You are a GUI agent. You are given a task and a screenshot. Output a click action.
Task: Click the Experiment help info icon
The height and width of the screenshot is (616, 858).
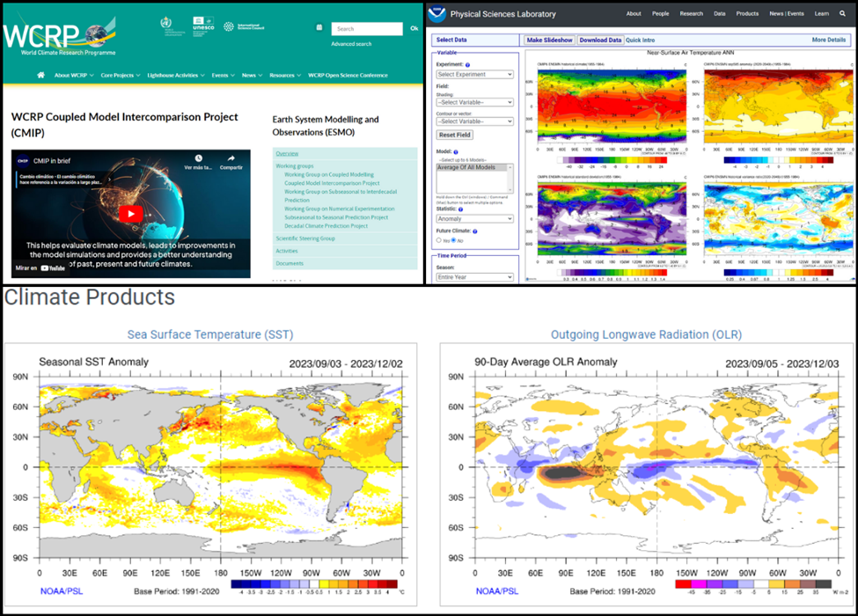tap(467, 65)
